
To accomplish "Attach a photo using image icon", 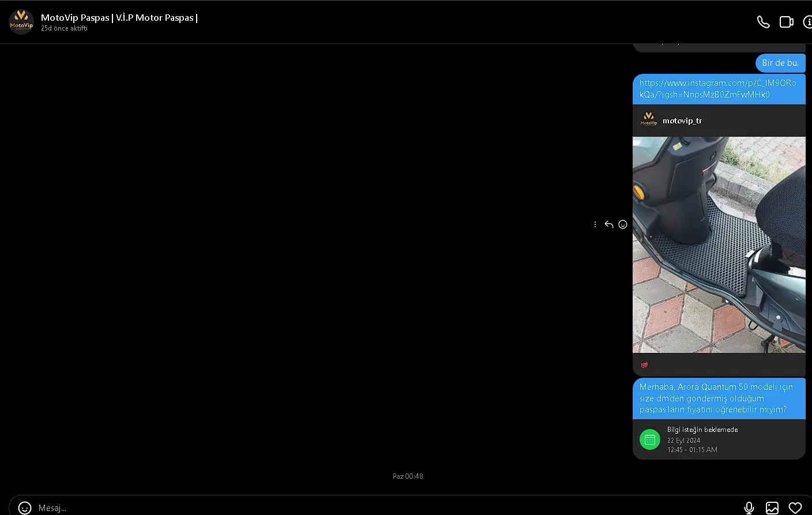I will pos(772,508).
